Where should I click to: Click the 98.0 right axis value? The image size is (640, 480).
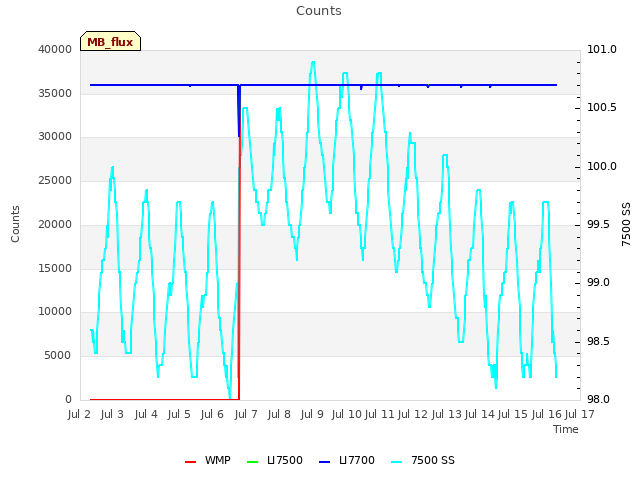click(598, 400)
